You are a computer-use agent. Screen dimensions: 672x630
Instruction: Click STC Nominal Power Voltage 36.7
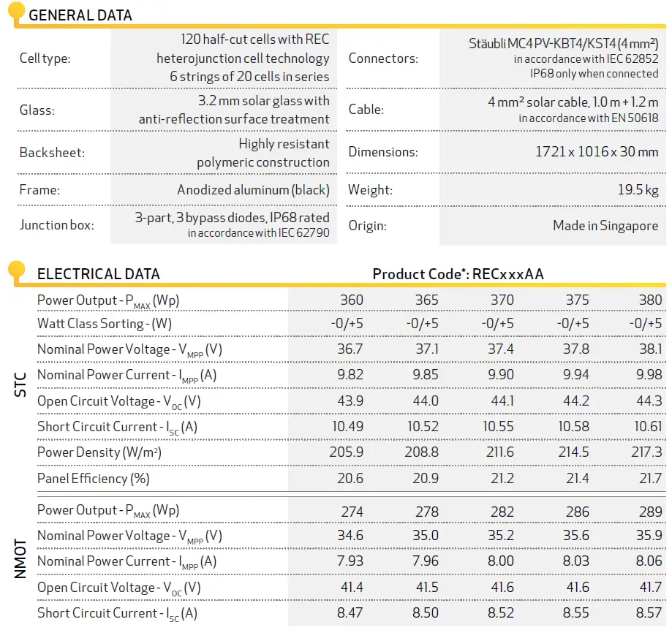(350, 349)
